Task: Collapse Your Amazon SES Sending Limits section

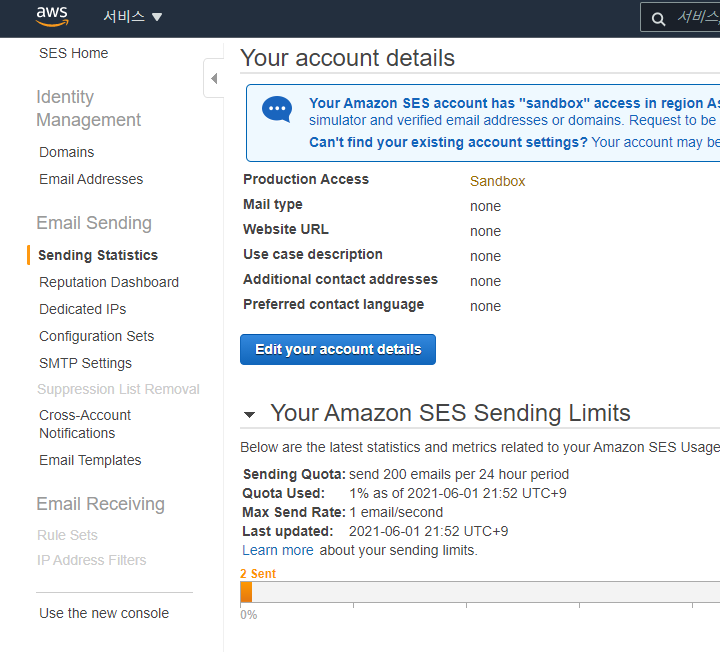Action: (x=250, y=414)
